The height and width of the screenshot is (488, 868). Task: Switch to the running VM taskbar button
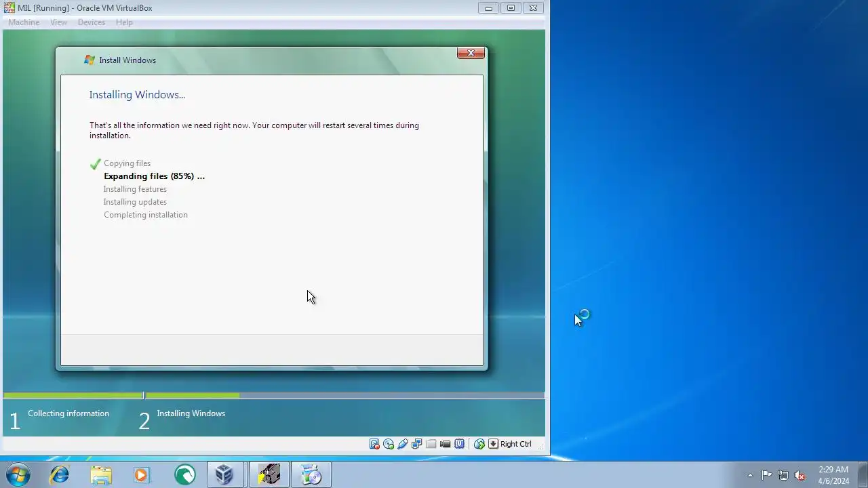(x=269, y=474)
